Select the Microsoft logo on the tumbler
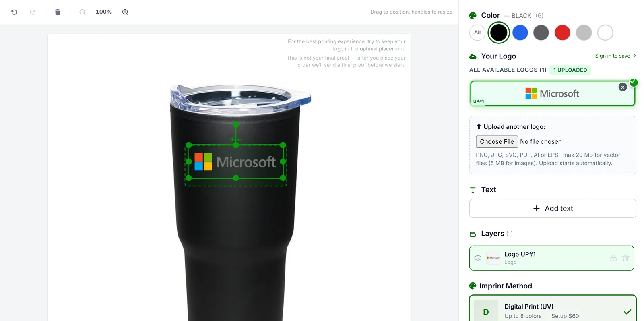Image resolution: width=644 pixels, height=321 pixels. [x=235, y=162]
